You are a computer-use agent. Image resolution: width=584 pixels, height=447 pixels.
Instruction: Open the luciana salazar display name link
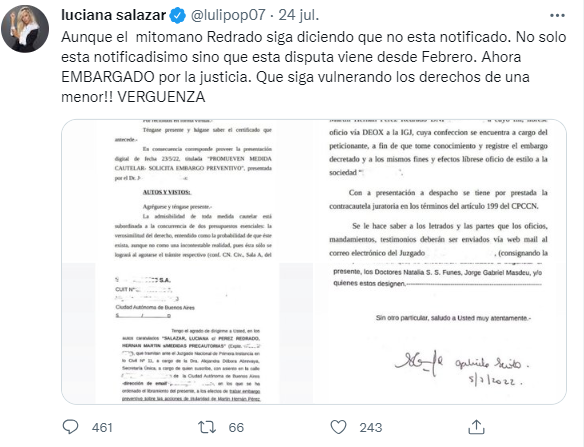[x=113, y=15]
